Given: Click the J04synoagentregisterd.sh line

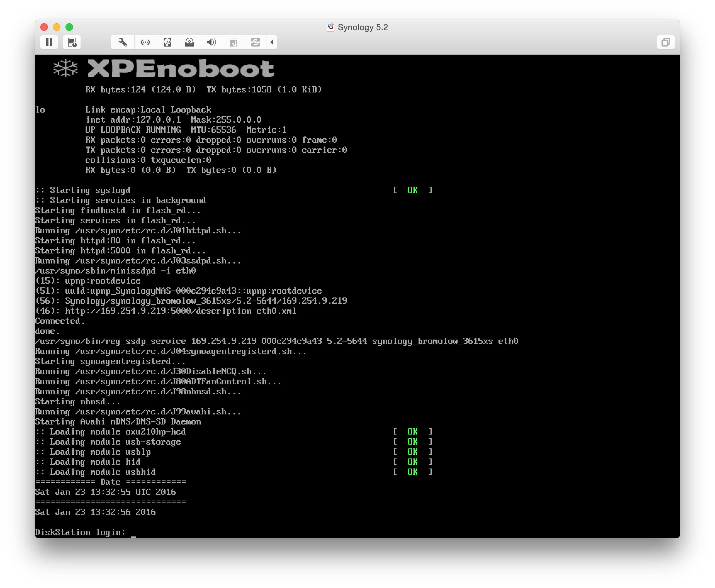Looking at the screenshot, I should click(x=171, y=351).
